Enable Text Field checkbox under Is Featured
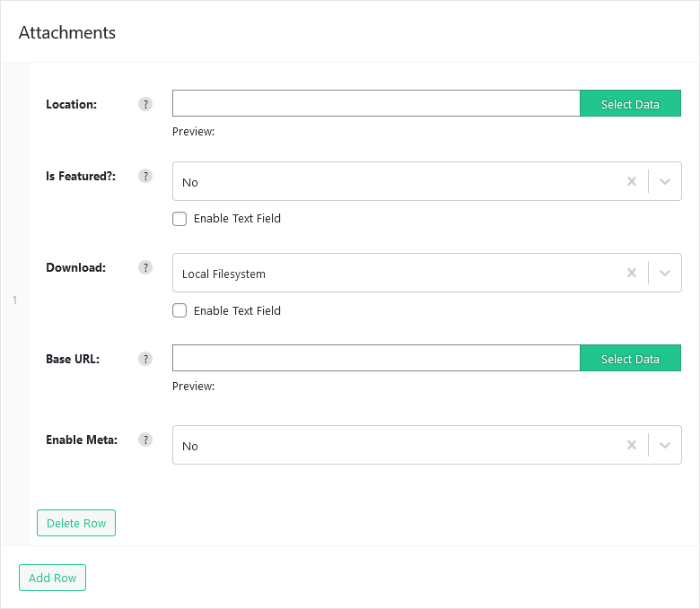 point(179,219)
